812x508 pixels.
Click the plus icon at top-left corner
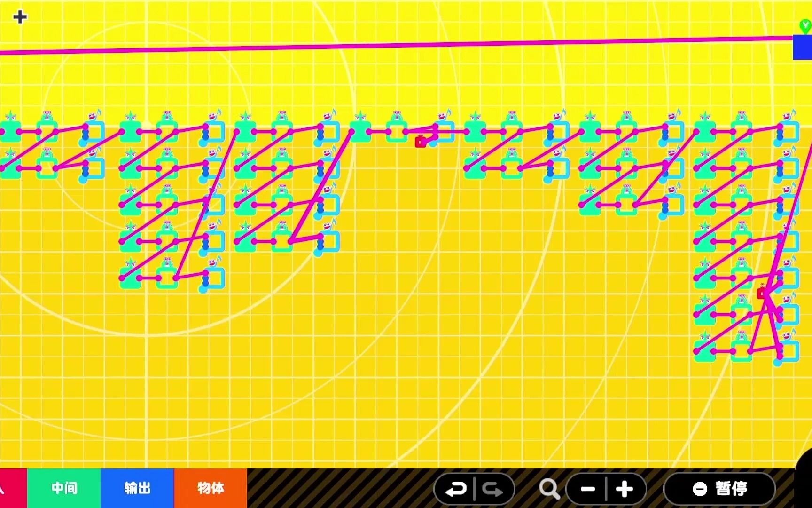pyautogui.click(x=20, y=17)
